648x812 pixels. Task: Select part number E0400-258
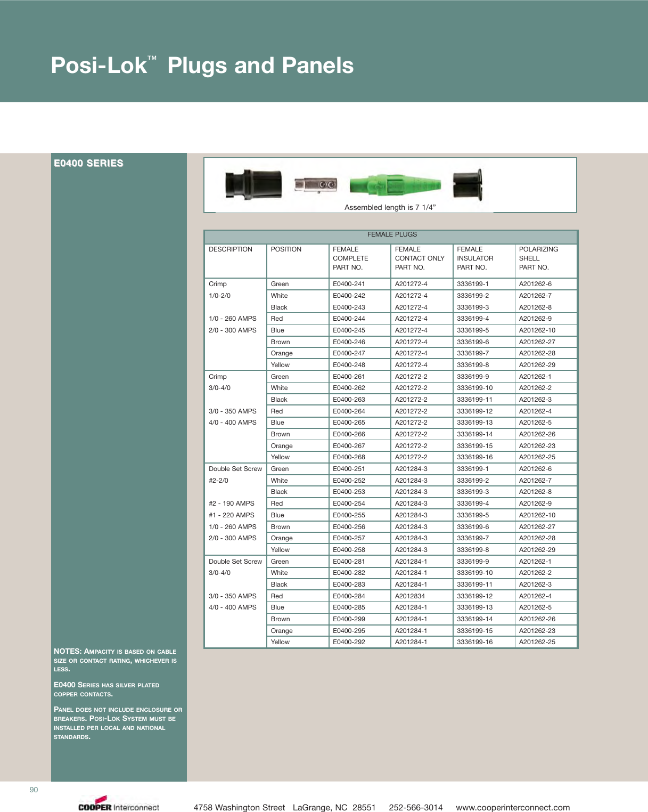pos(349,550)
